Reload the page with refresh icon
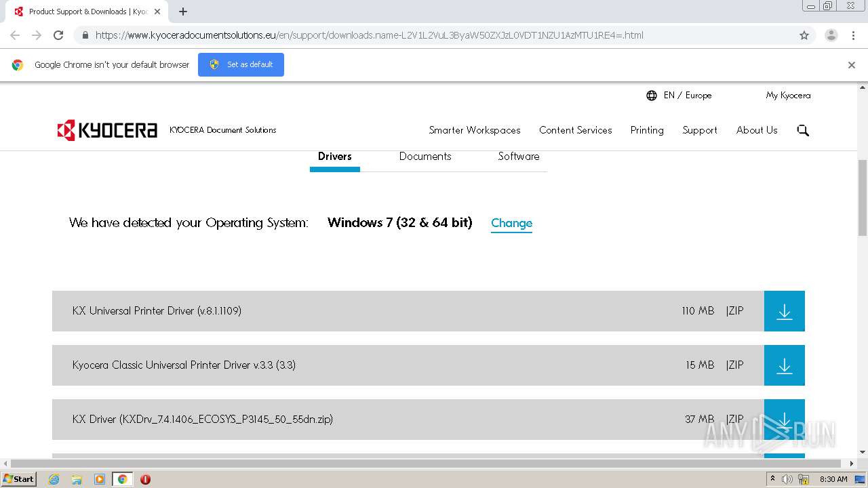Screen dimensions: 868x488 point(58,35)
